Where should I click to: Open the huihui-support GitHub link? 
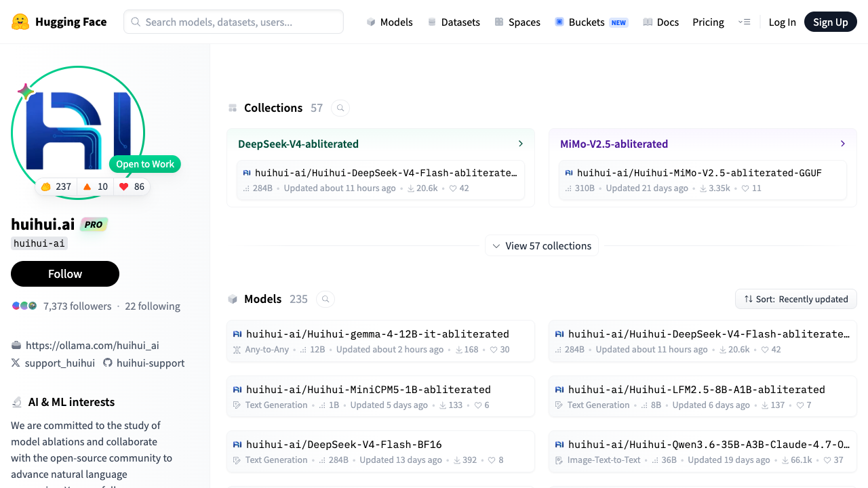[x=151, y=363]
